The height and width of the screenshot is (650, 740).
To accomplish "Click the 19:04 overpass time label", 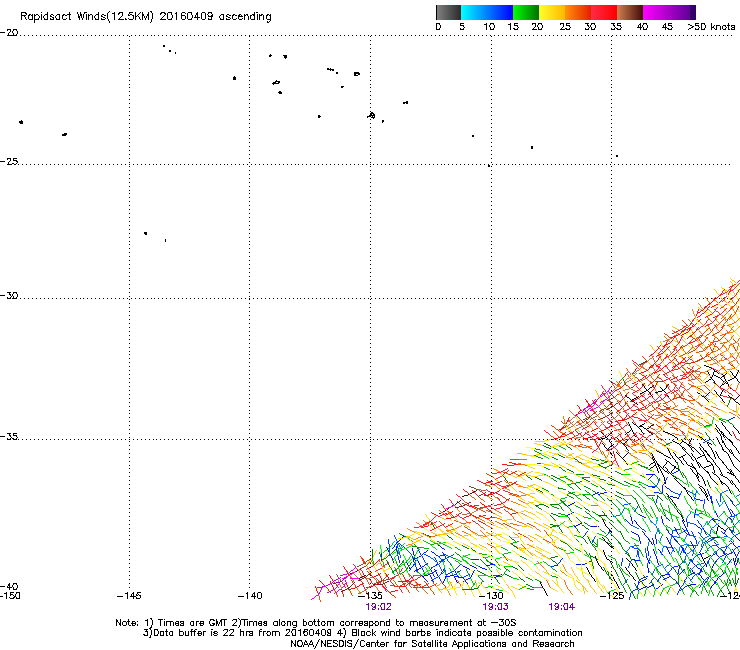I will [x=562, y=607].
